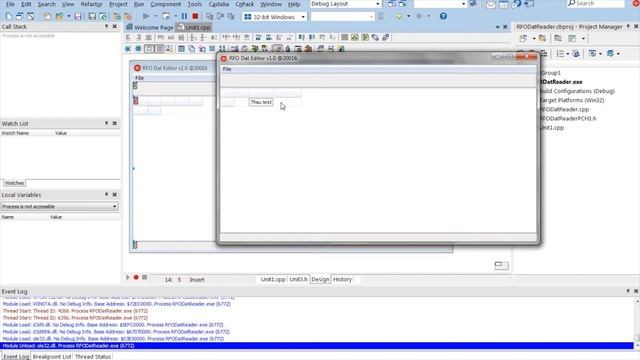Close the Local Variables panel

click(x=115, y=195)
